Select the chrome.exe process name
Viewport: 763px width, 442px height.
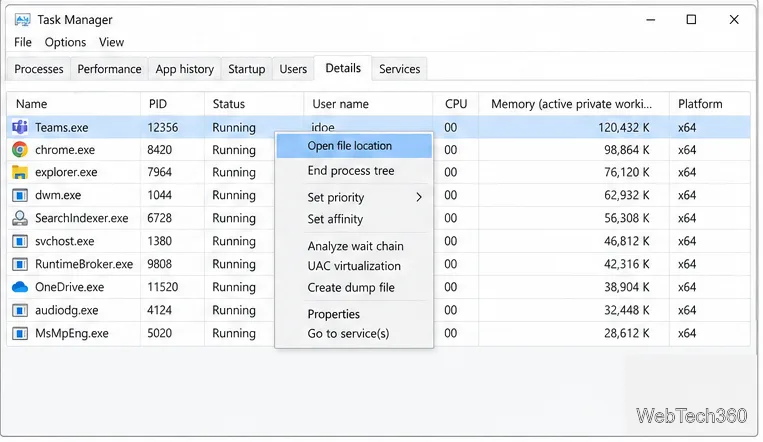click(x=65, y=150)
